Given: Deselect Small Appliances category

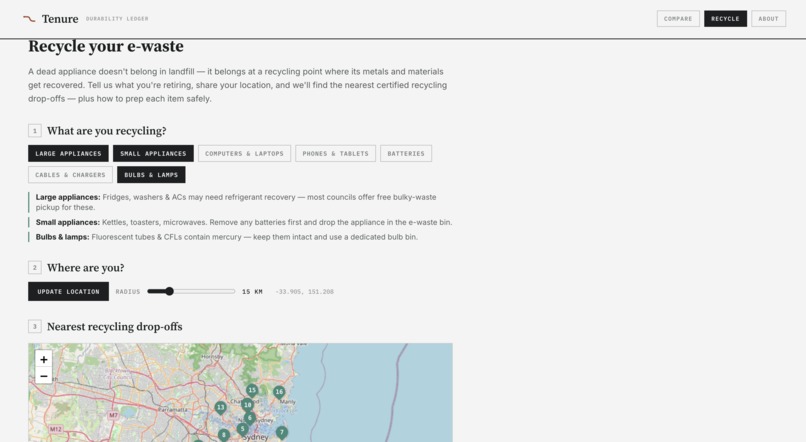Looking at the screenshot, I should click(153, 154).
